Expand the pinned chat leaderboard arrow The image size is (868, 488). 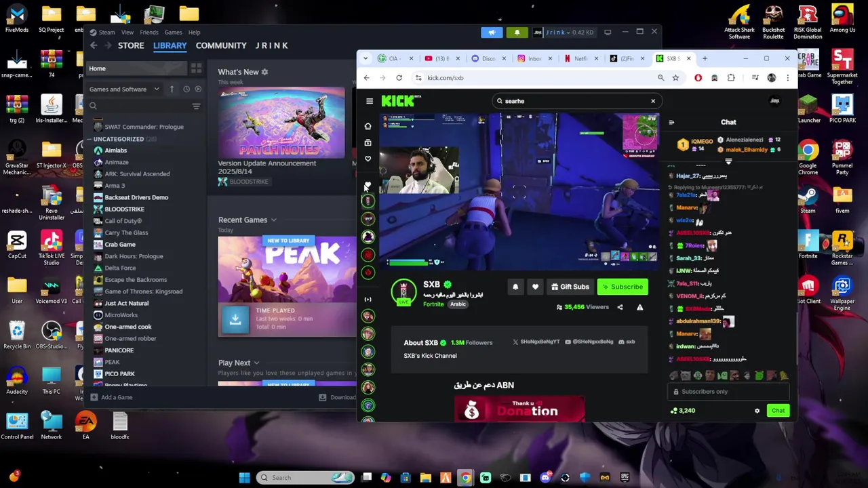tap(728, 161)
